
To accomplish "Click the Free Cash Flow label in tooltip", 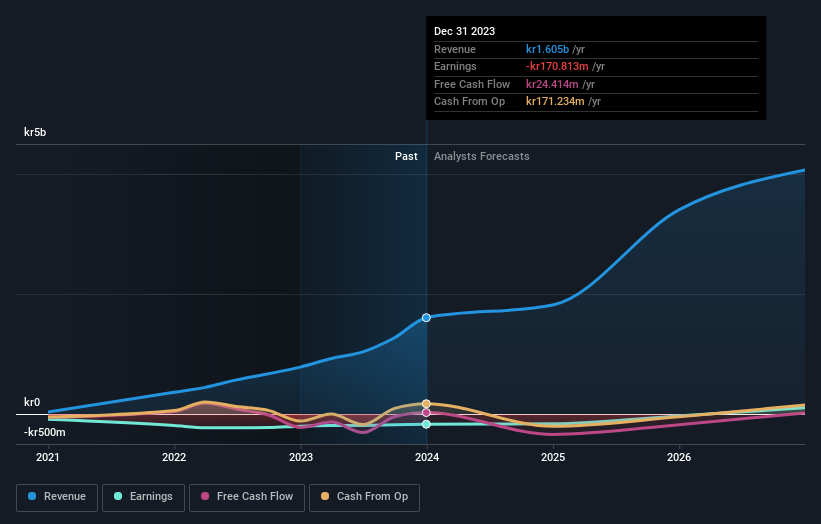I will click(x=472, y=84).
